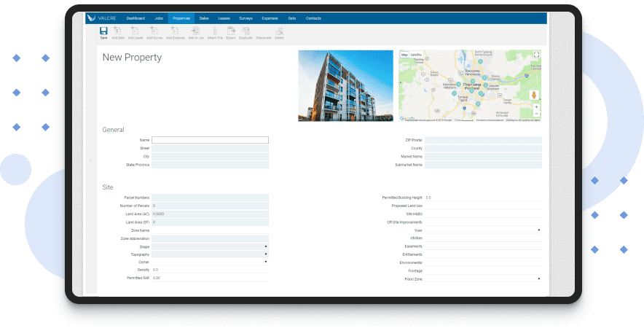644x331 pixels.
Task: Click the Street View pegman on map
Action: coord(534,95)
